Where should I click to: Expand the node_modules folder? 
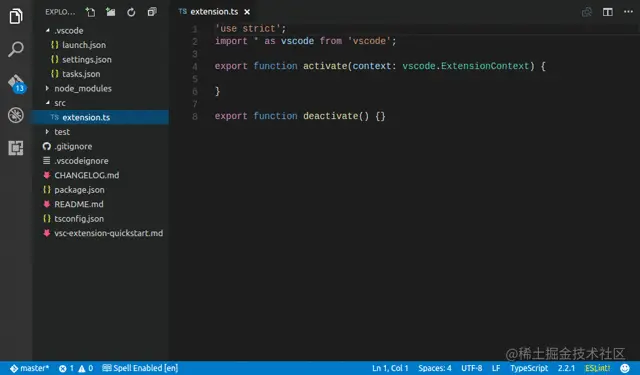[x=83, y=89]
